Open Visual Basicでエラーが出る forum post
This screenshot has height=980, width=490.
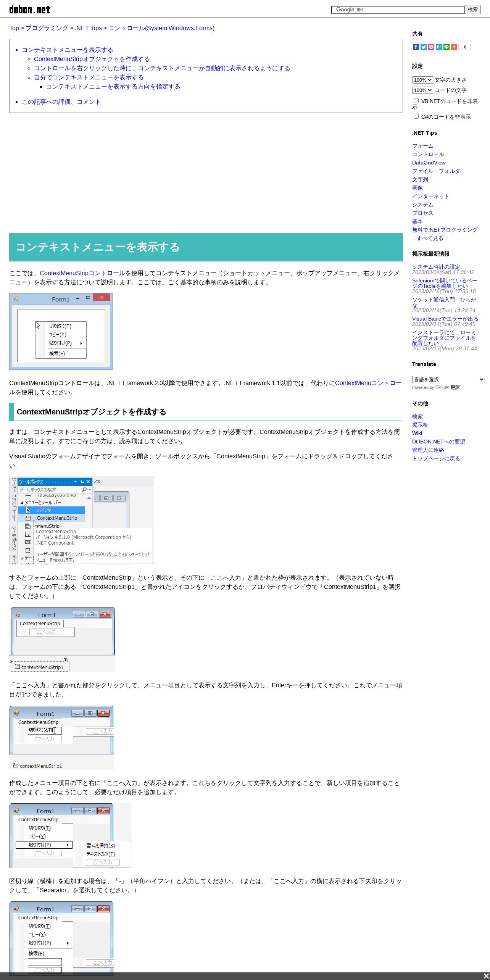pos(445,319)
